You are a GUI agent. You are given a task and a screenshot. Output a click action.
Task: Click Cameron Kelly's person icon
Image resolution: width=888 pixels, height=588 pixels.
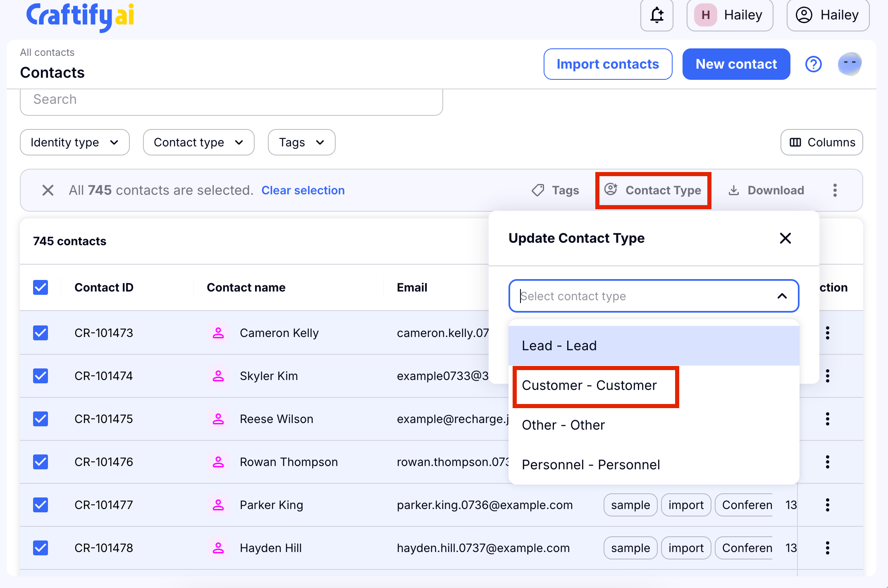[218, 333]
